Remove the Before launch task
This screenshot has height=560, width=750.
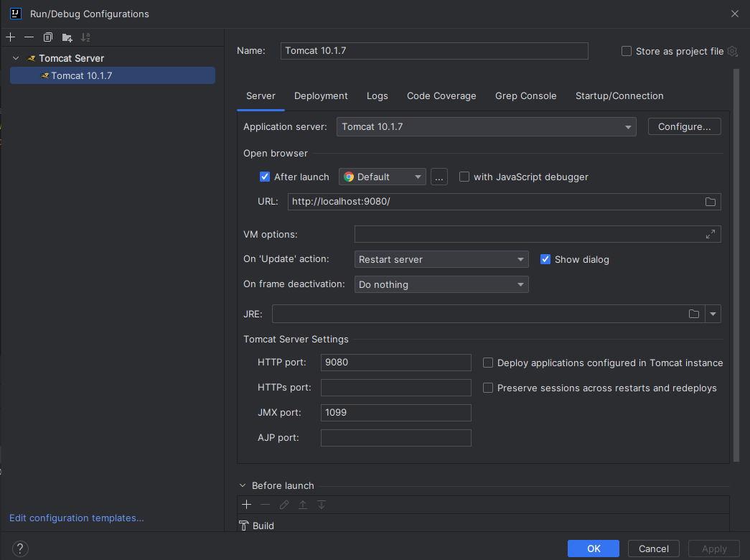coord(265,505)
